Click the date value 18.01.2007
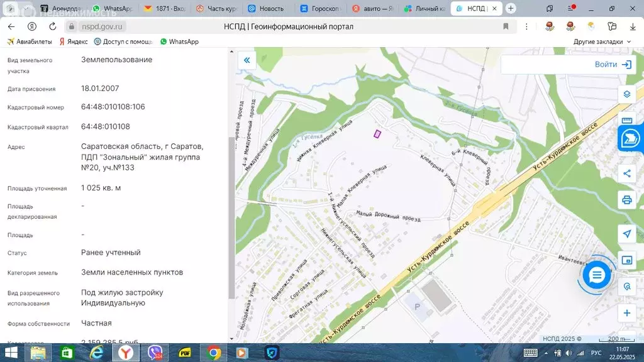This screenshot has height=362, width=644. (100, 88)
